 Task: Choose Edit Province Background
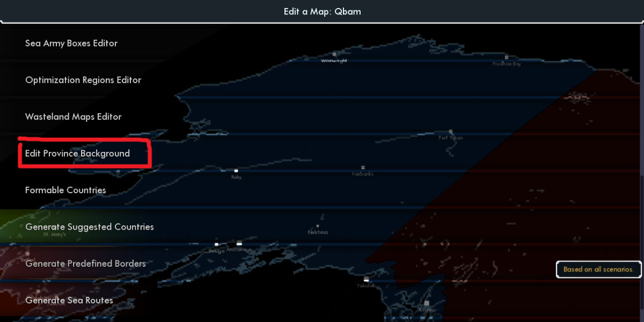click(x=77, y=153)
